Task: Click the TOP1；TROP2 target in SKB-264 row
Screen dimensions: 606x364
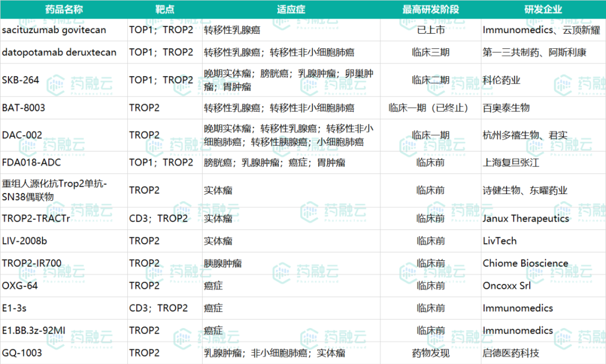Action: [164, 80]
